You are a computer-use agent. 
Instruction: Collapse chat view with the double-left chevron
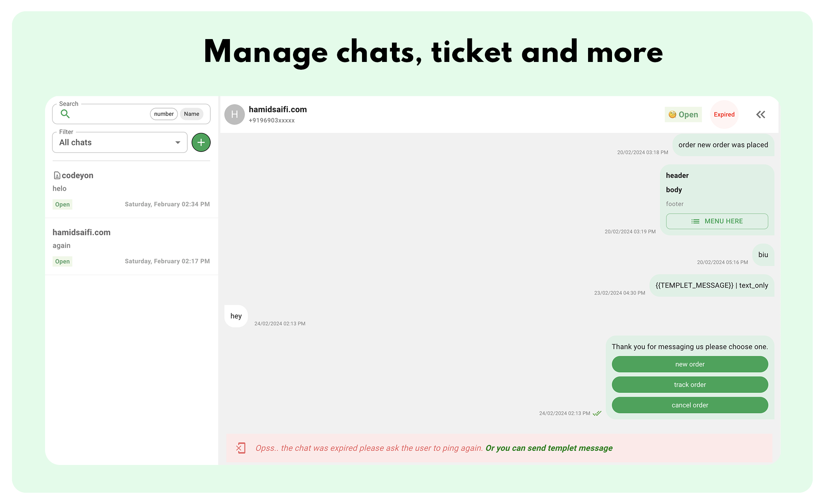[x=761, y=114]
